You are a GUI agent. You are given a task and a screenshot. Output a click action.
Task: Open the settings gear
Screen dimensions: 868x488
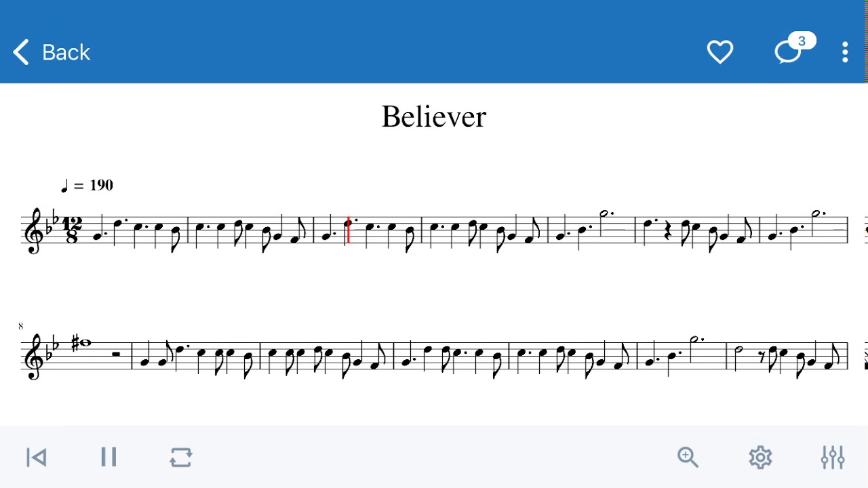click(760, 457)
